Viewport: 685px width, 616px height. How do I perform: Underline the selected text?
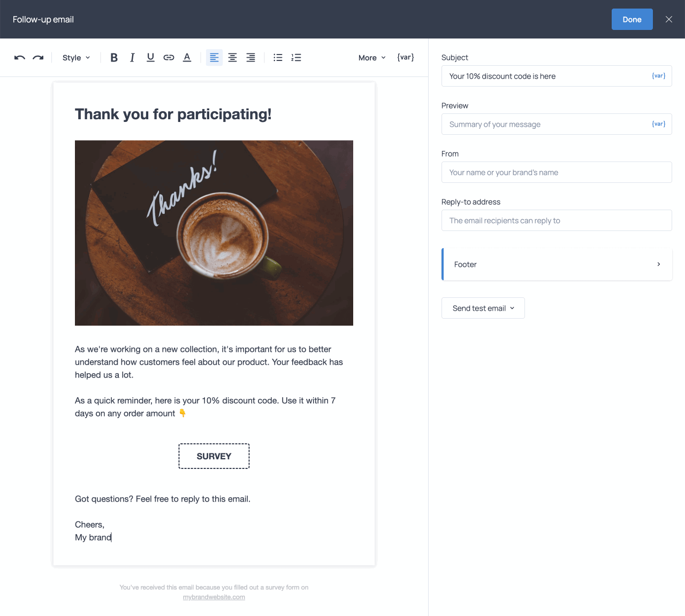click(x=150, y=57)
